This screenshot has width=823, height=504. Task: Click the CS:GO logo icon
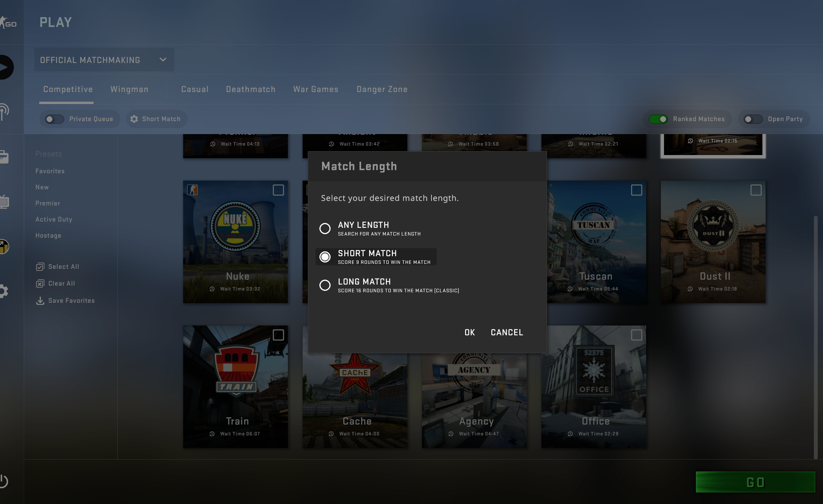tap(8, 23)
